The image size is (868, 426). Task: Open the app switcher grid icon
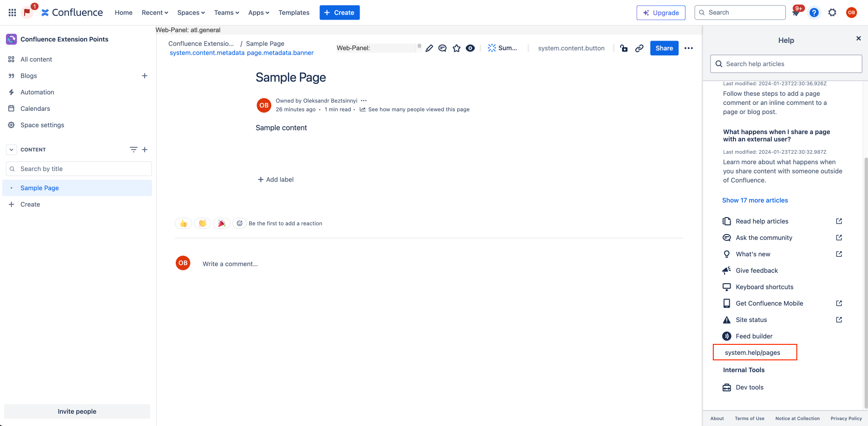pos(12,12)
